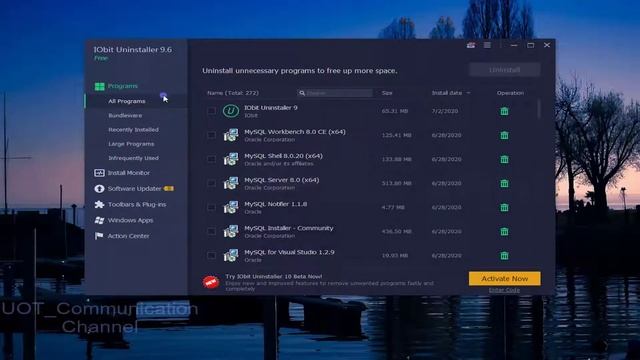Click the program list scrollbar thumb

tap(540, 109)
